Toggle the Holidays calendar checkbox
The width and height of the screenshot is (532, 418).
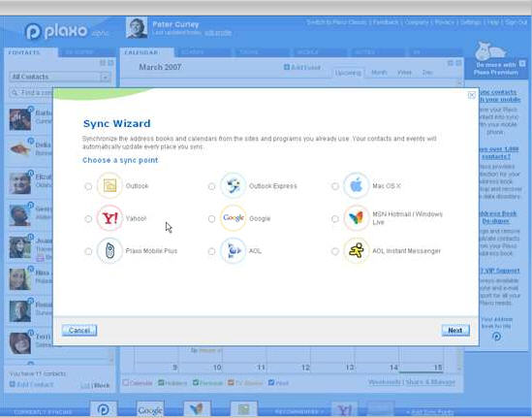click(161, 383)
